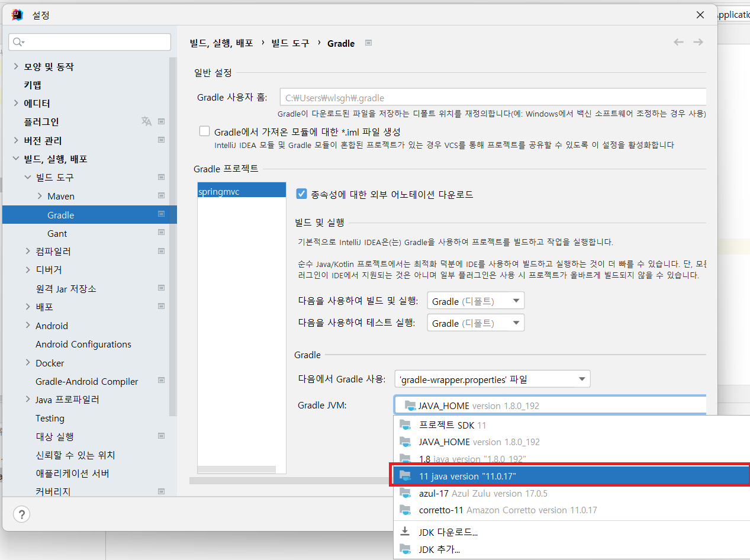Collapse the 빌드 도구 tree node

pyautogui.click(x=28, y=177)
